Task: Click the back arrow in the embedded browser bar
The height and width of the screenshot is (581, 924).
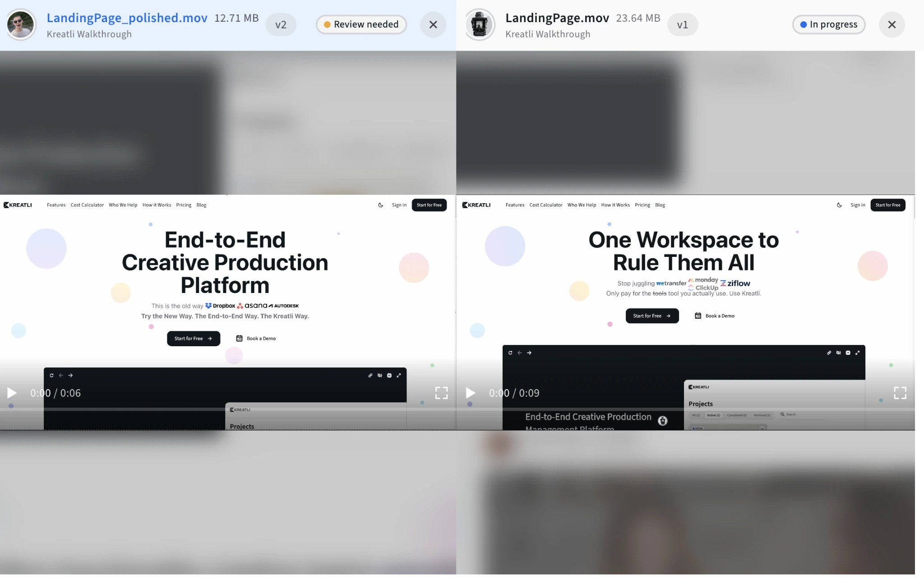Action: [60, 375]
